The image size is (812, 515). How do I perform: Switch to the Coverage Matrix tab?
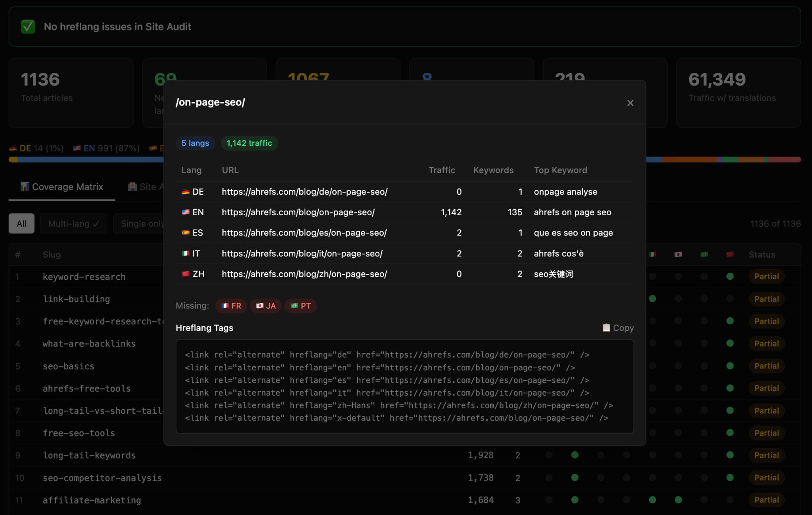[x=62, y=187]
